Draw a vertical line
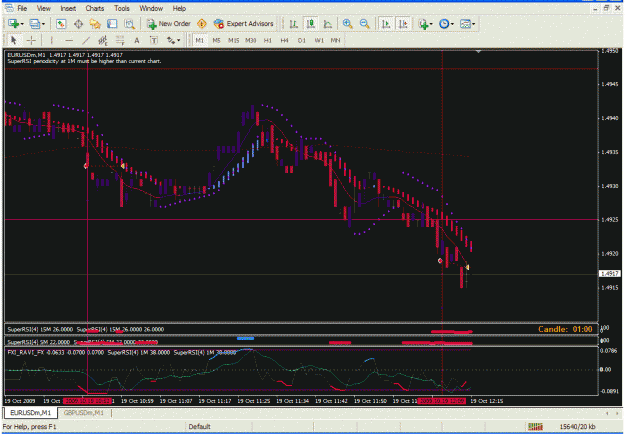The width and height of the screenshot is (625, 434). coord(51,40)
